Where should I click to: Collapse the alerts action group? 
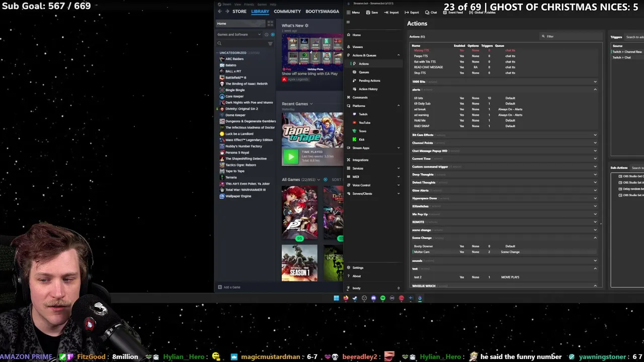click(x=595, y=90)
